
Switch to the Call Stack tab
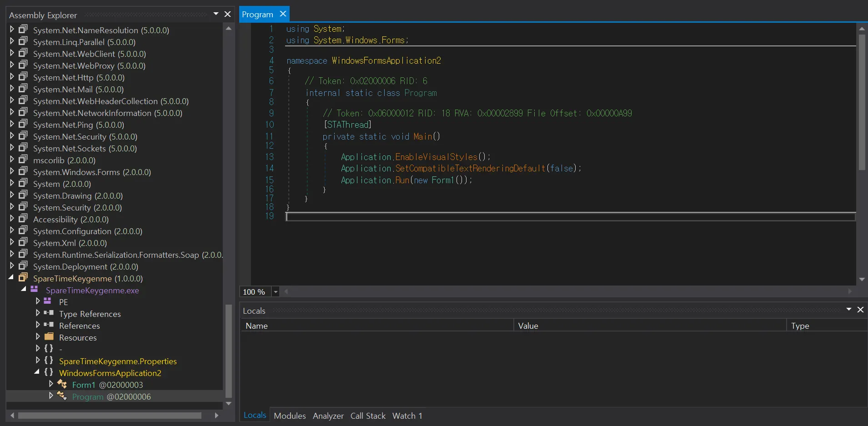(367, 416)
